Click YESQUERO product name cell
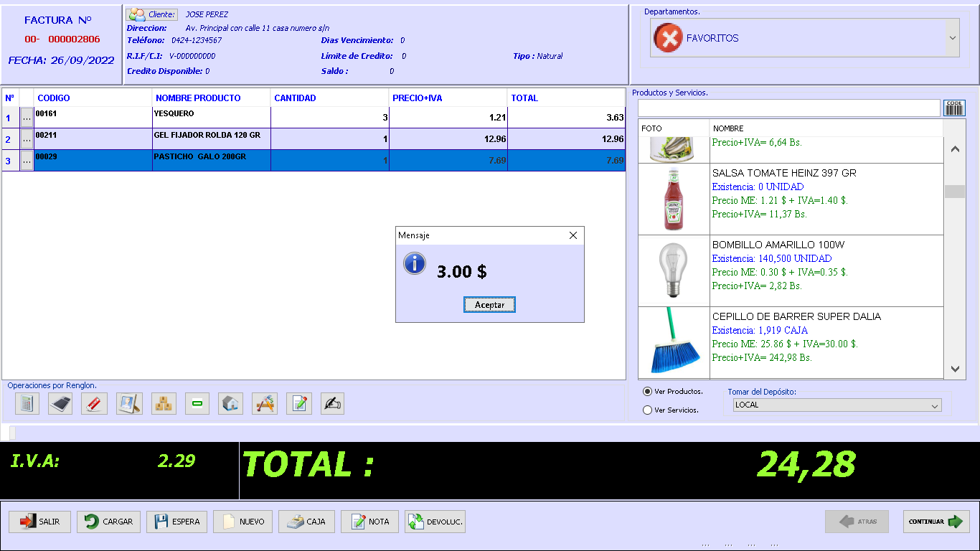 click(212, 118)
